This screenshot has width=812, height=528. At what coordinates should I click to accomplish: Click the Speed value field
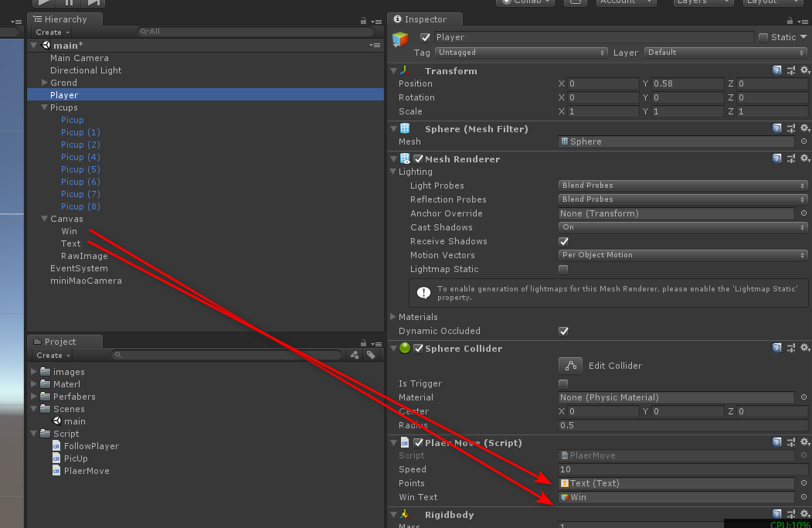pyautogui.click(x=682, y=469)
